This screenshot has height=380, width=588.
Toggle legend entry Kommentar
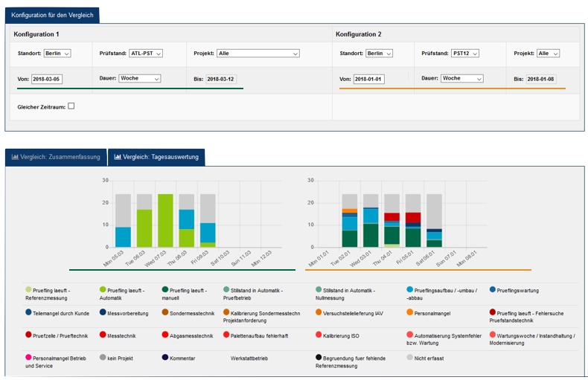tap(179, 358)
